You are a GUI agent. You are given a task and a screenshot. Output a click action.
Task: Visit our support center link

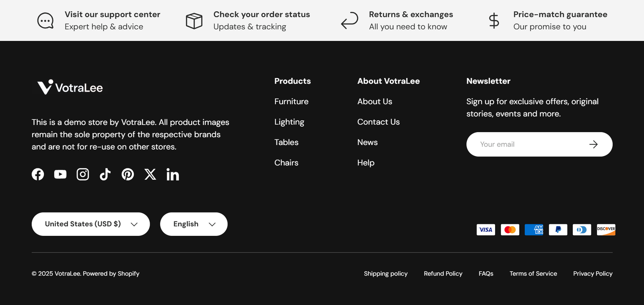[x=112, y=15]
